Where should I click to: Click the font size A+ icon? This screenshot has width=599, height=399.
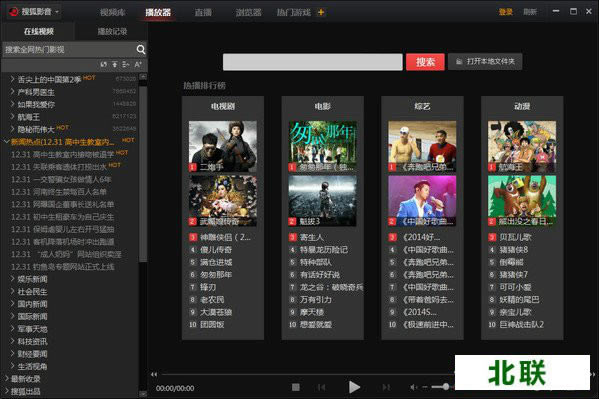pyautogui.click(x=138, y=65)
